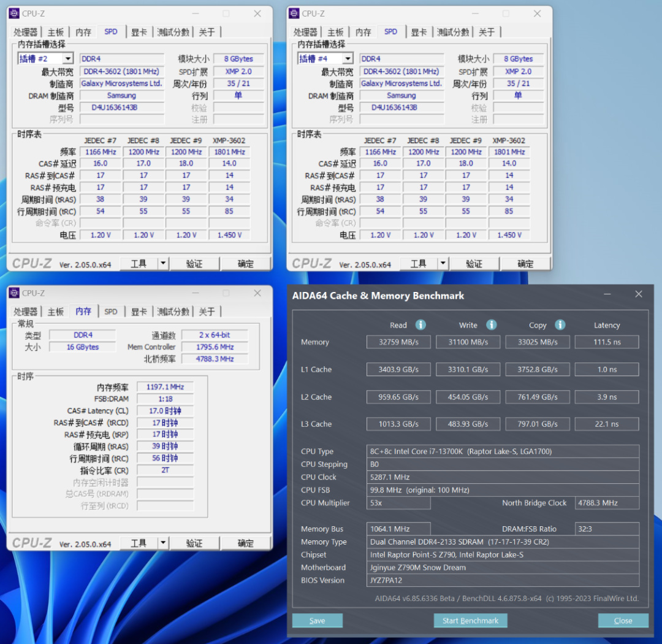The width and height of the screenshot is (662, 644).
Task: Click L1 Cache Read value 3403.9 GB/s
Action: (398, 369)
